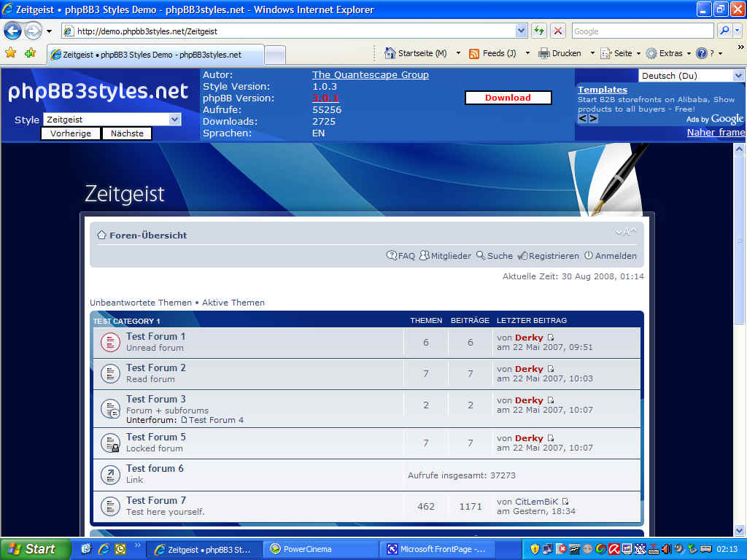Viewport: 747px width, 560px height.
Task: Click the browser Forward arrow button
Action: [x=33, y=31]
